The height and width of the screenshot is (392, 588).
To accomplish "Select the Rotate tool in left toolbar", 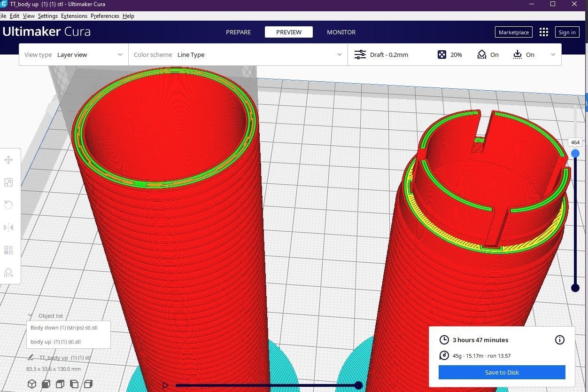I will 8,205.
